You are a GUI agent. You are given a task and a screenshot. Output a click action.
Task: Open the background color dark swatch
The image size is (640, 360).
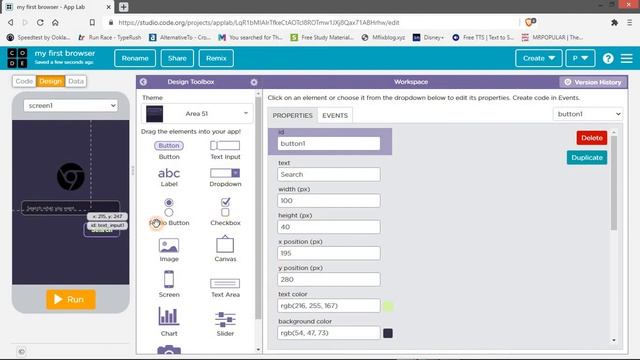click(388, 333)
